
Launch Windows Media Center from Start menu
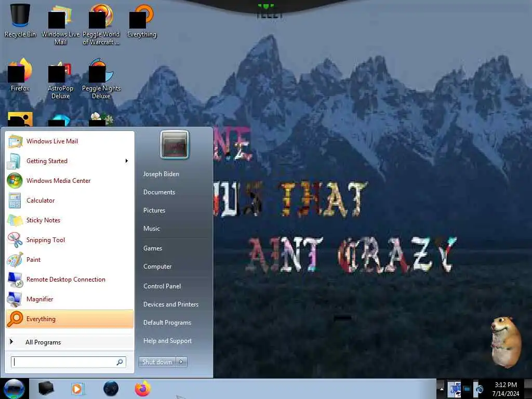[70, 180]
